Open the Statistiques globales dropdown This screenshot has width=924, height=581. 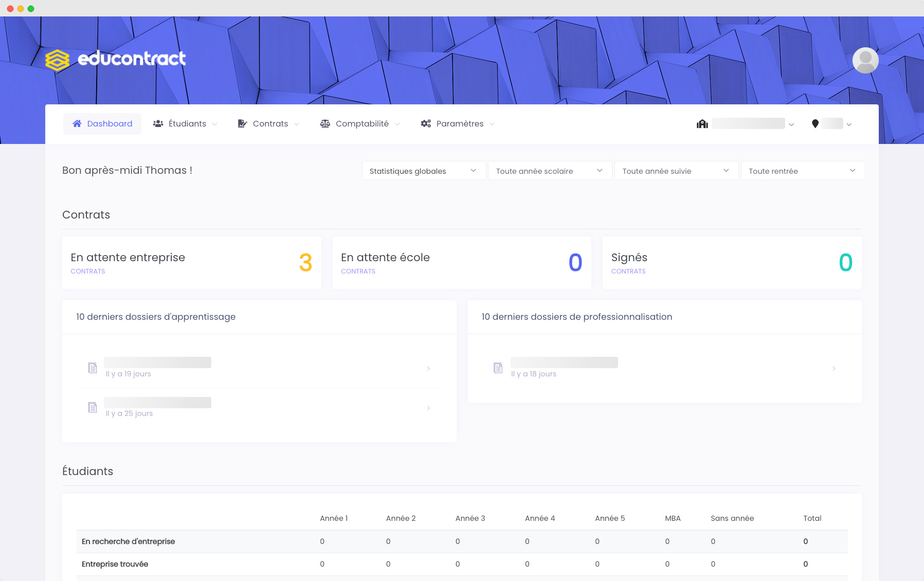(x=424, y=171)
